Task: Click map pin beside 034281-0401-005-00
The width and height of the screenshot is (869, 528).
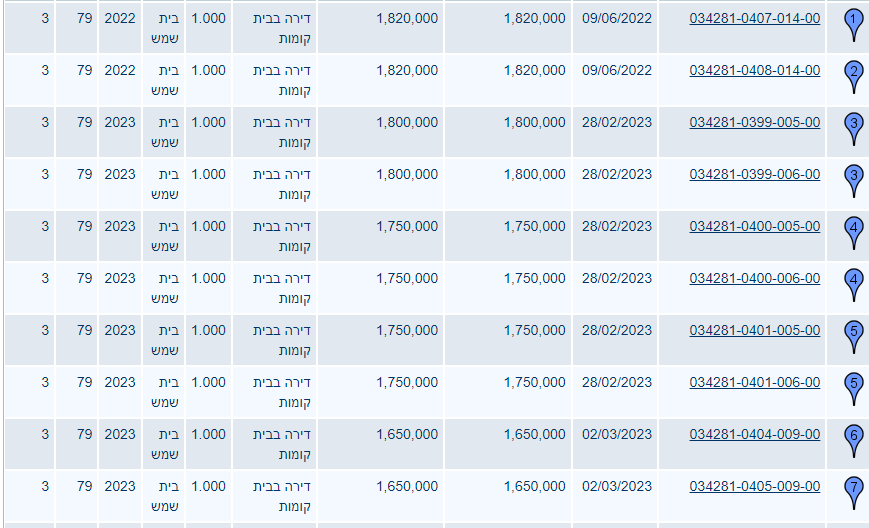Action: tap(853, 334)
